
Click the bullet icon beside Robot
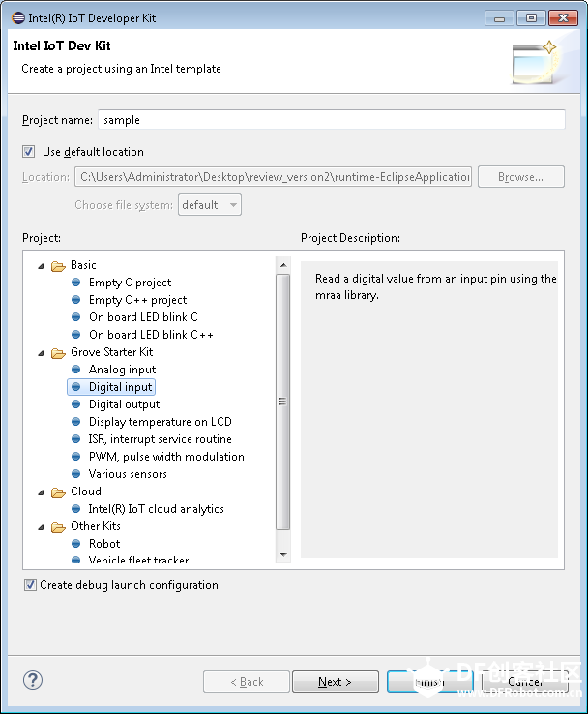76,544
